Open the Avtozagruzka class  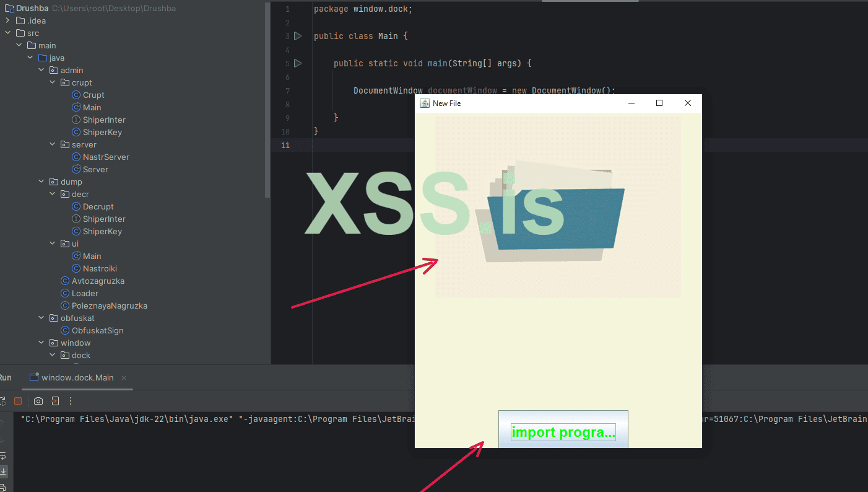[x=92, y=281]
